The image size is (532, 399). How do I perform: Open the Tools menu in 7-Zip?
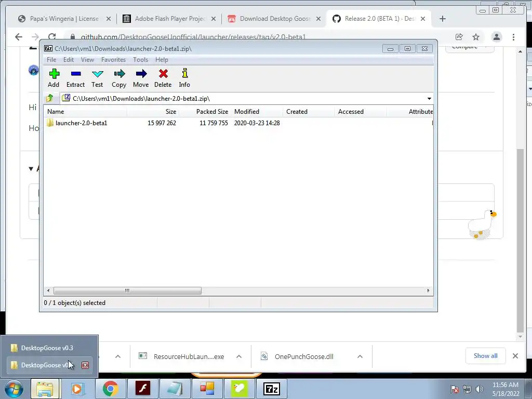pyautogui.click(x=140, y=60)
